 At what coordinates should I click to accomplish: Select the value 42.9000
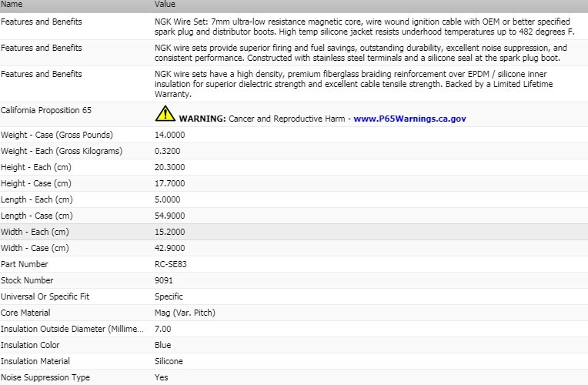(170, 248)
